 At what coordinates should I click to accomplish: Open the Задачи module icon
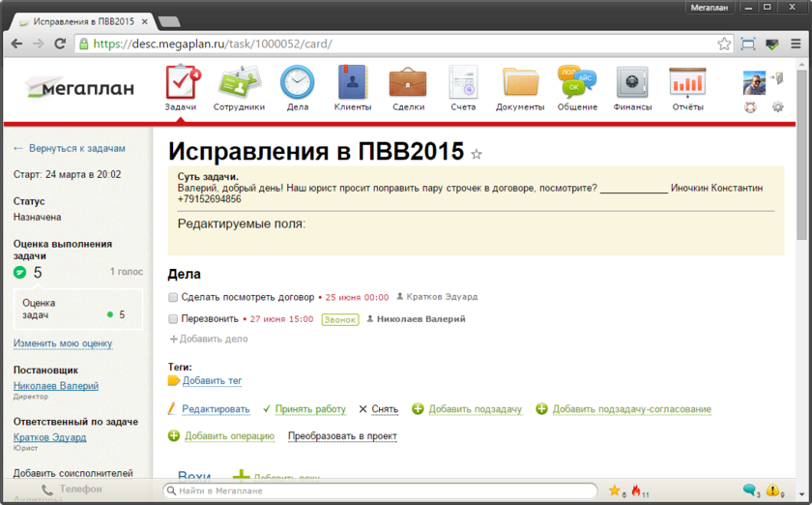point(181,84)
